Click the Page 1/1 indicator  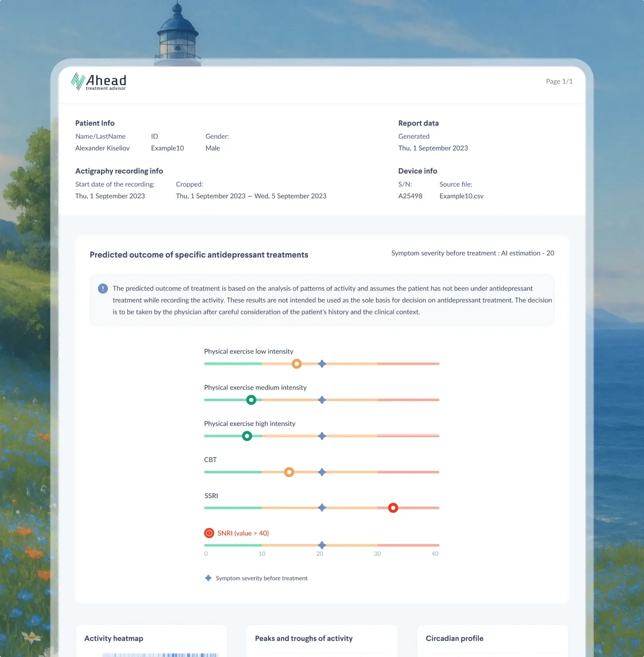coord(559,81)
